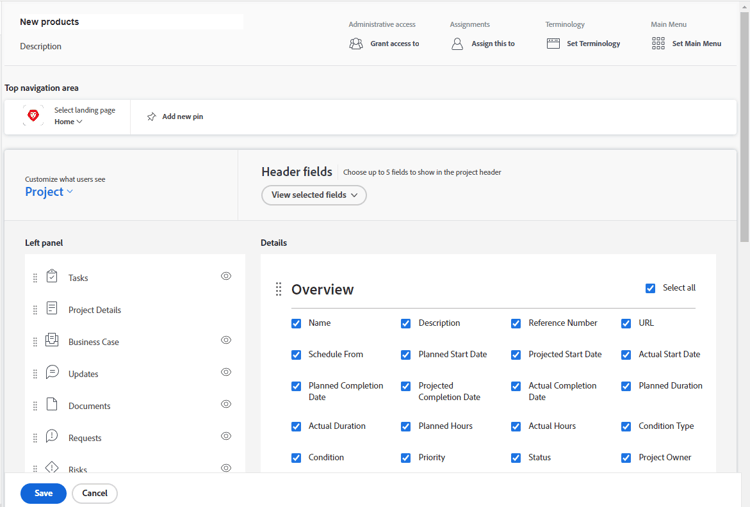
Task: Click the Business Case icon in left panel
Action: [x=52, y=341]
